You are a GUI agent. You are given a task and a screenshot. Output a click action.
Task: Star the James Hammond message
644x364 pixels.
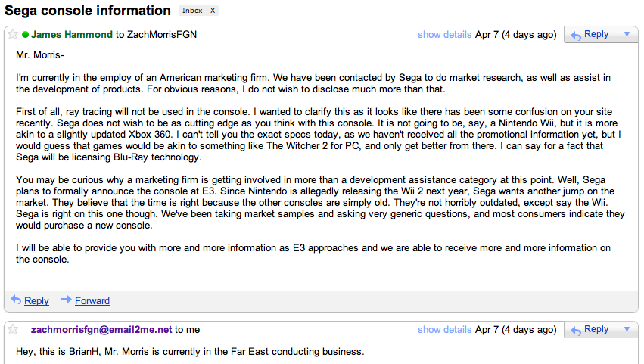[12, 35]
